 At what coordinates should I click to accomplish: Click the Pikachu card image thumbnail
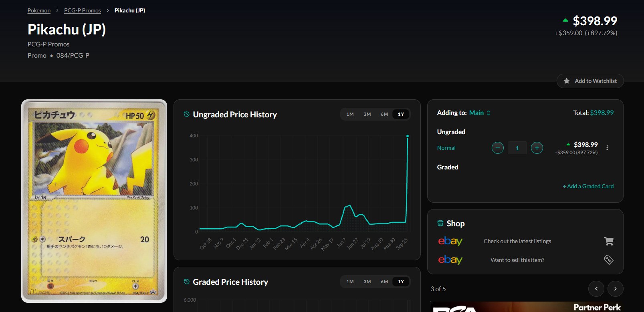[94, 201]
